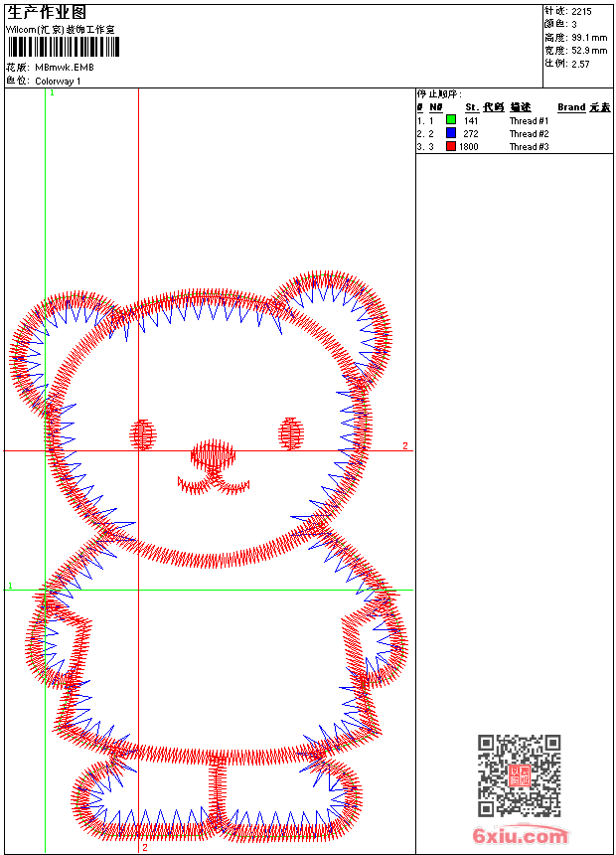Screen dimensions: 616x855
Task: Select the blue Thread #2 color swatch
Action: click(x=451, y=133)
